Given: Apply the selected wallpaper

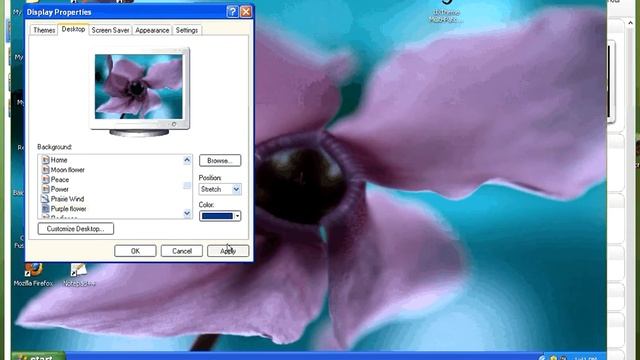Looking at the screenshot, I should (228, 251).
